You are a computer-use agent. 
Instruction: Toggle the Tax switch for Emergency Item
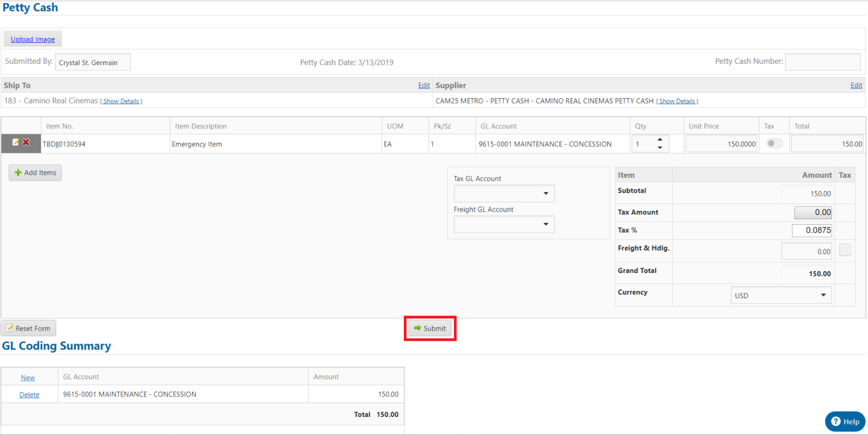(774, 143)
